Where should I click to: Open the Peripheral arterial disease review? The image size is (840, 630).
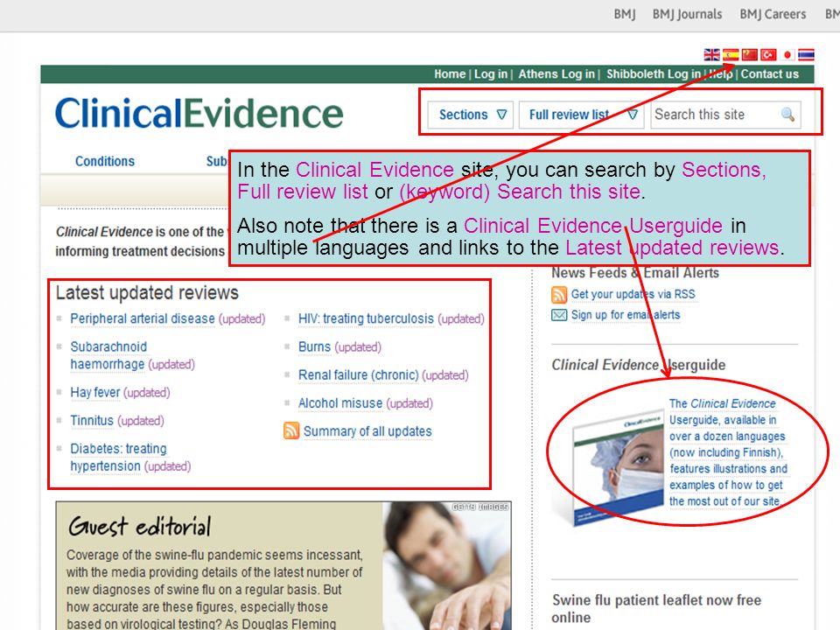click(143, 318)
